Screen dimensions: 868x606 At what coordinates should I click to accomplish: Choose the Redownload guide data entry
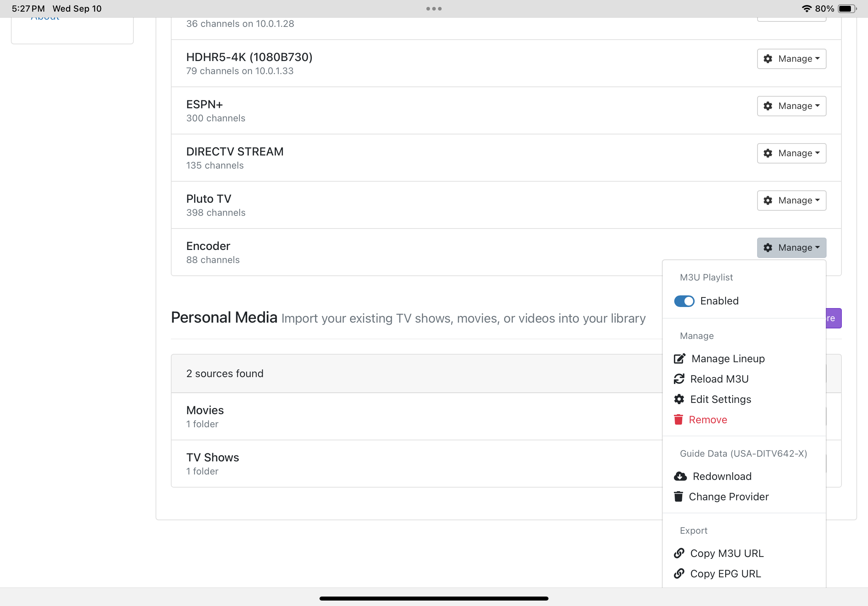click(x=722, y=476)
